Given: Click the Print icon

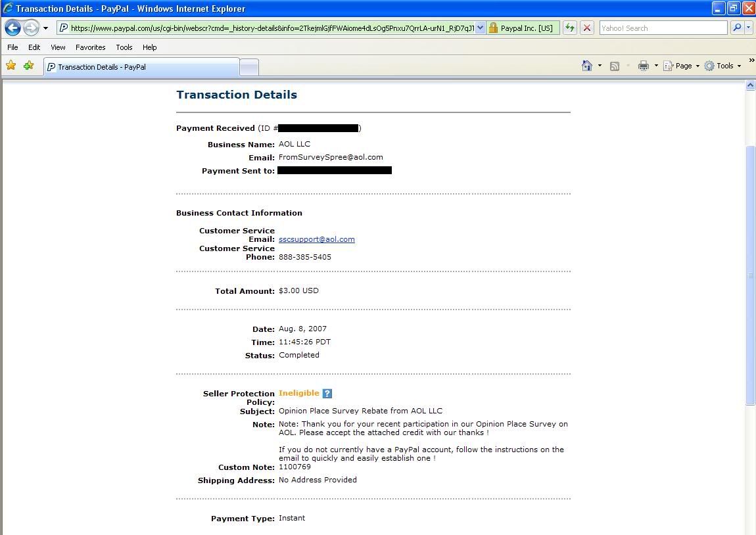Looking at the screenshot, I should click(x=643, y=66).
